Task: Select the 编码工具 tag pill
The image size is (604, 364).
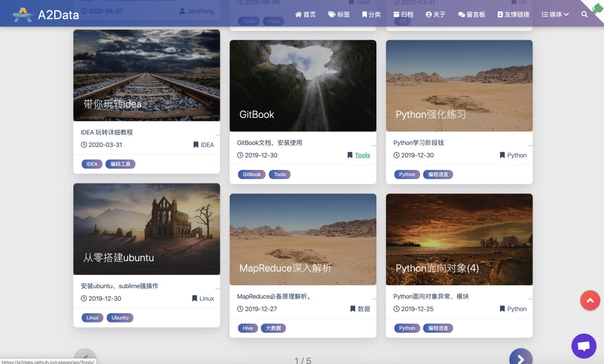Action: [120, 164]
